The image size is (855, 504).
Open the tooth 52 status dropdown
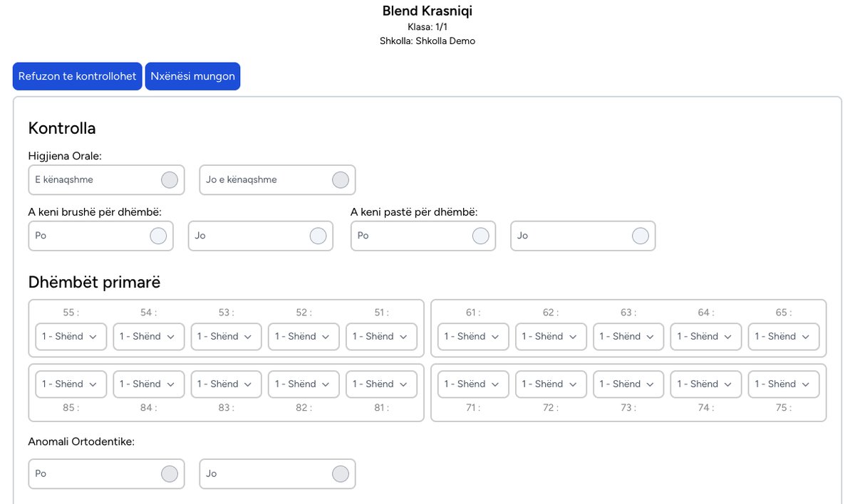304,337
